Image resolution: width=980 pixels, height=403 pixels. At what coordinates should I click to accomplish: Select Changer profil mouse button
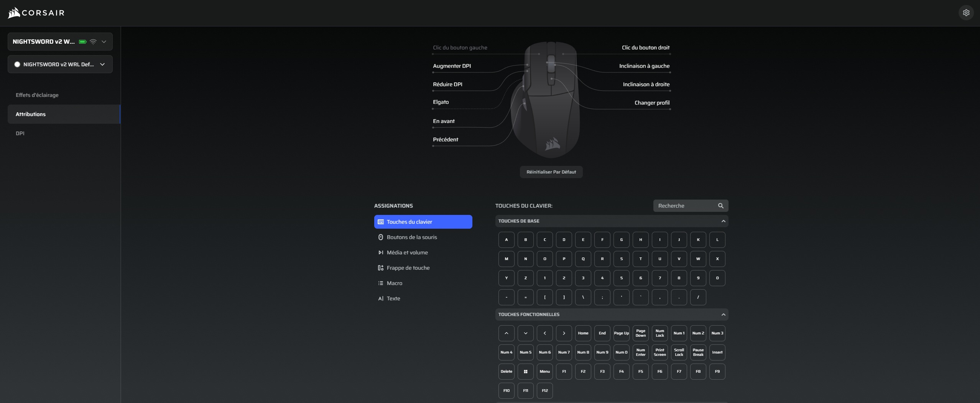point(652,103)
